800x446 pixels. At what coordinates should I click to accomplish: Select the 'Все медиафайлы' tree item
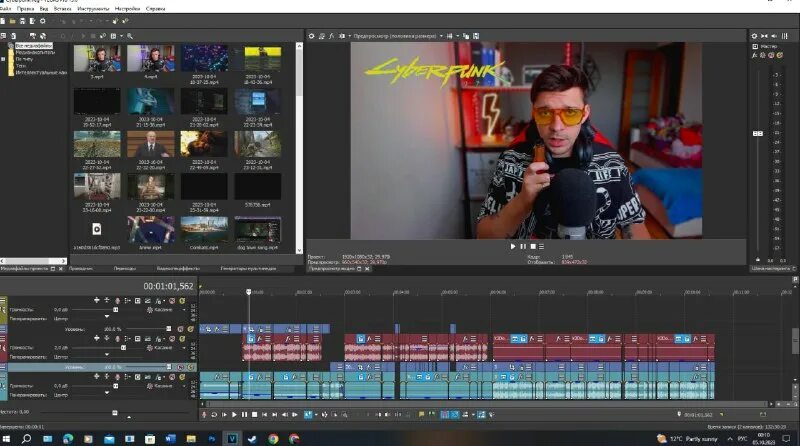34,46
